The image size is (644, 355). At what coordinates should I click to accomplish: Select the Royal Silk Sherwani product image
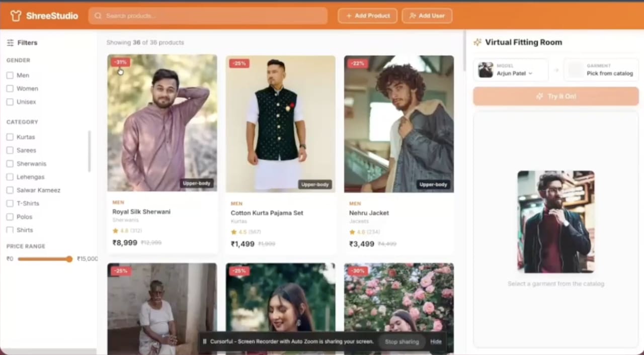coord(162,123)
